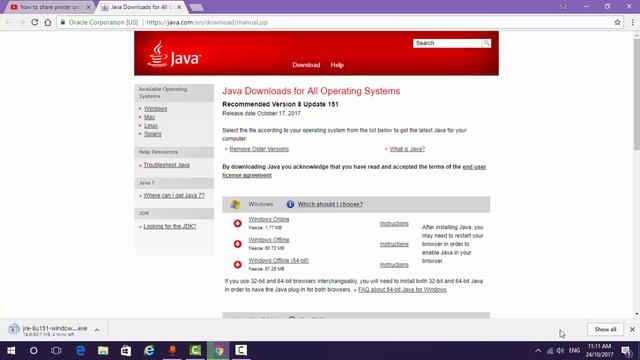This screenshot has height=360, width=640.
Task: Click the Solaris link in the sidebar
Action: [x=153, y=134]
